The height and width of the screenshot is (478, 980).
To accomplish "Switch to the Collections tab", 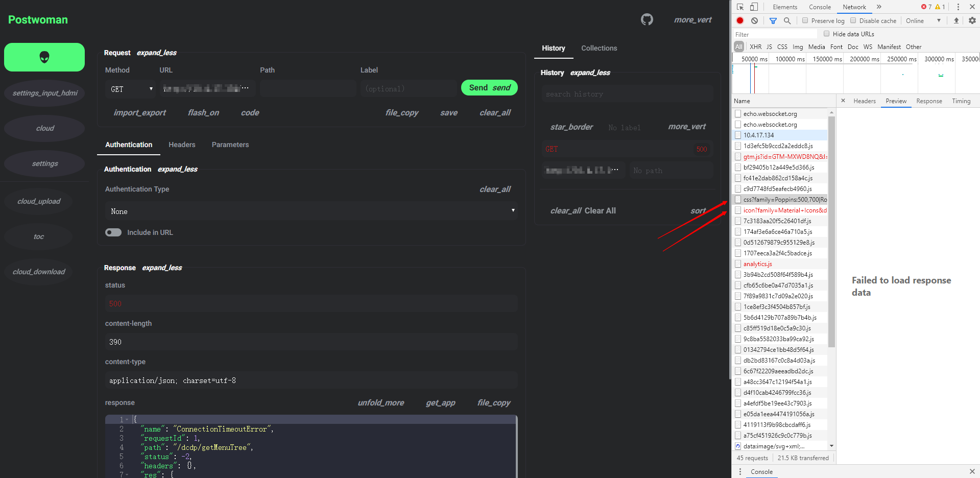I will (x=599, y=48).
